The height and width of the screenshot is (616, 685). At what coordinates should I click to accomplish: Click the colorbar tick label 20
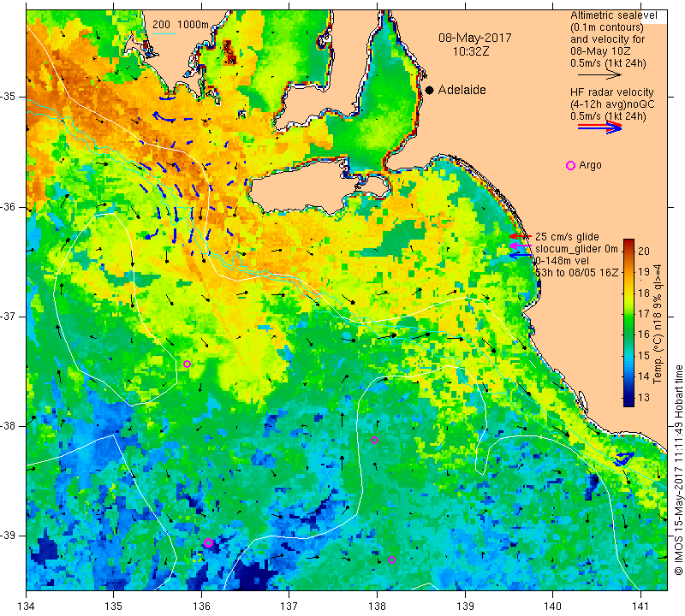pyautogui.click(x=644, y=251)
